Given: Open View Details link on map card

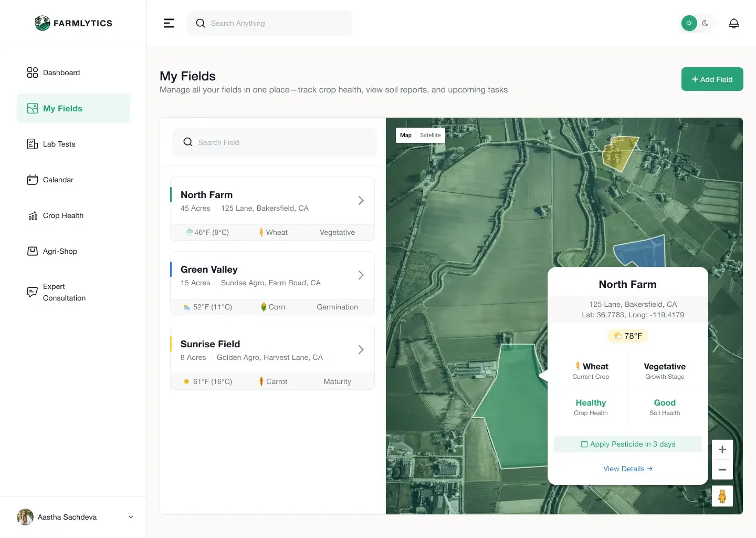Looking at the screenshot, I should pyautogui.click(x=627, y=469).
